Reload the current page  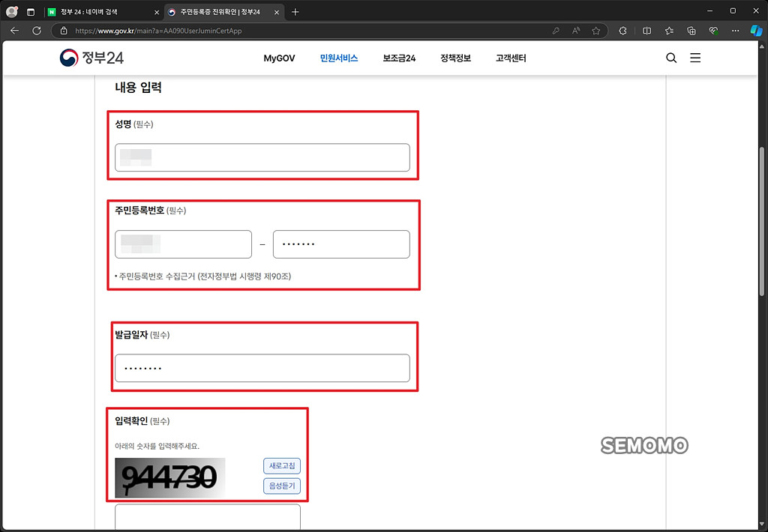(x=37, y=30)
